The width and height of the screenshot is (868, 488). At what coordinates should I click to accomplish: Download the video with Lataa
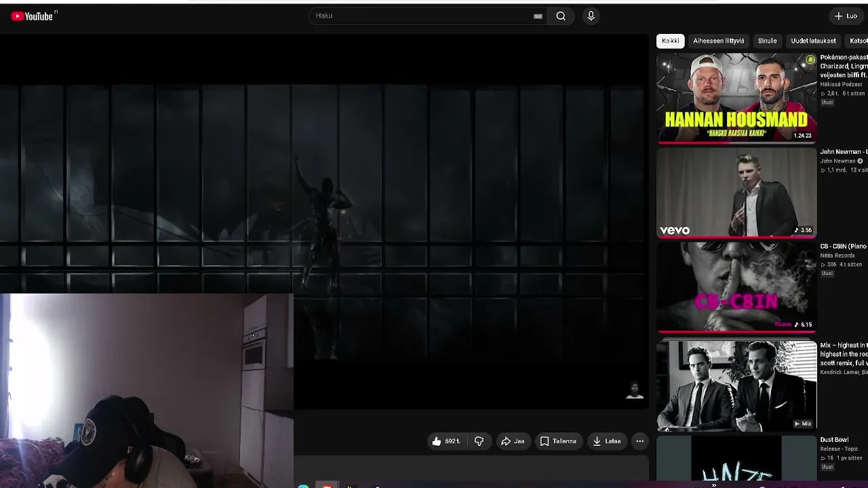click(607, 441)
